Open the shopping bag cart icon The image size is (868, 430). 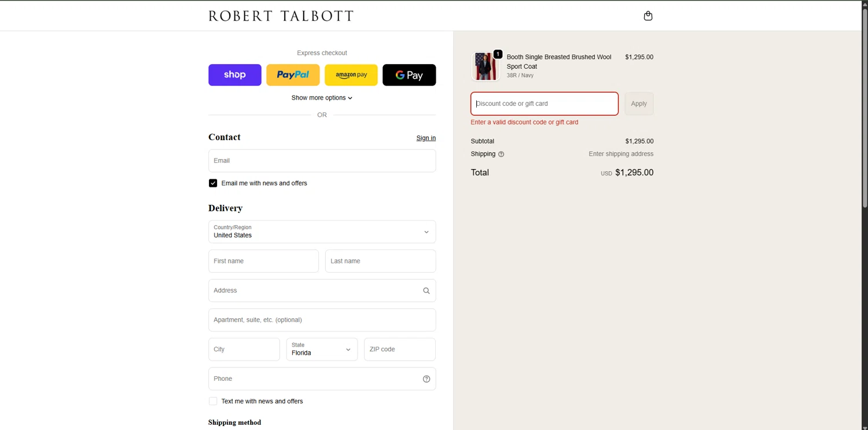[648, 16]
